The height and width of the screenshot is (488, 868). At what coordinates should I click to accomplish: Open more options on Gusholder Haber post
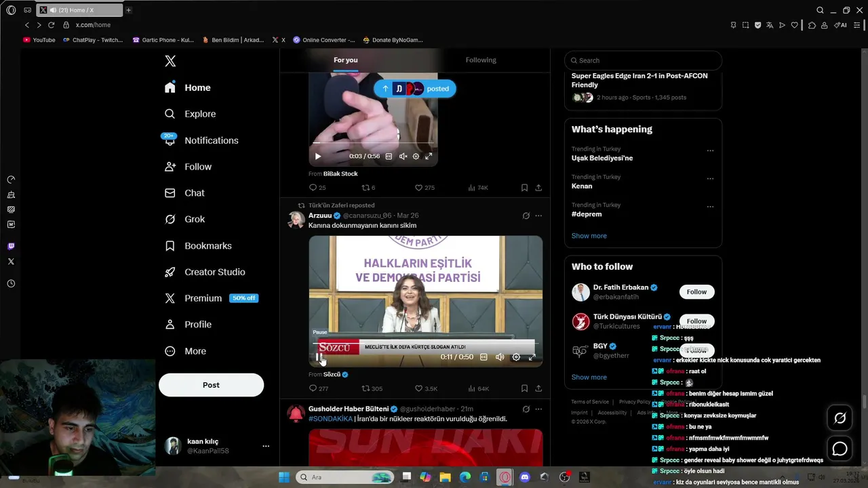click(x=538, y=409)
